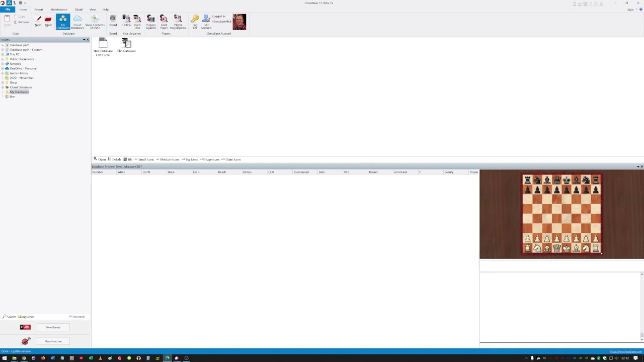The width and height of the screenshot is (644, 362).
Task: Click the Remove option in Copy group
Action: point(21,22)
